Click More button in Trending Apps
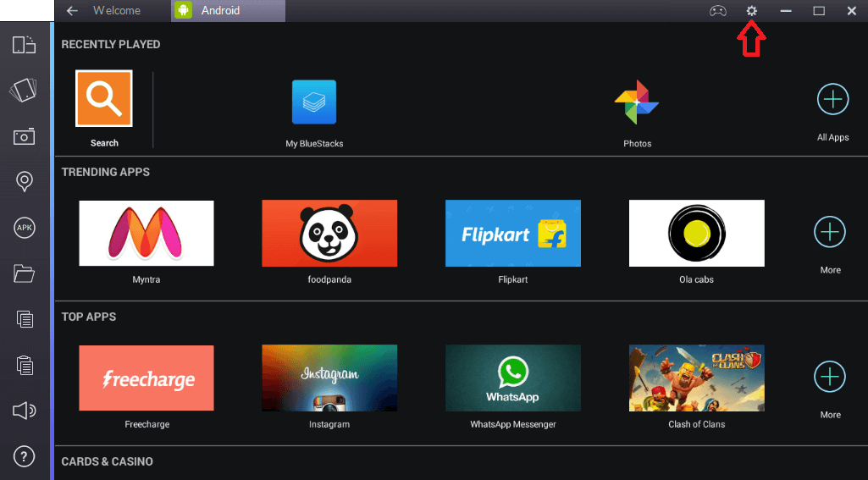 coord(830,232)
